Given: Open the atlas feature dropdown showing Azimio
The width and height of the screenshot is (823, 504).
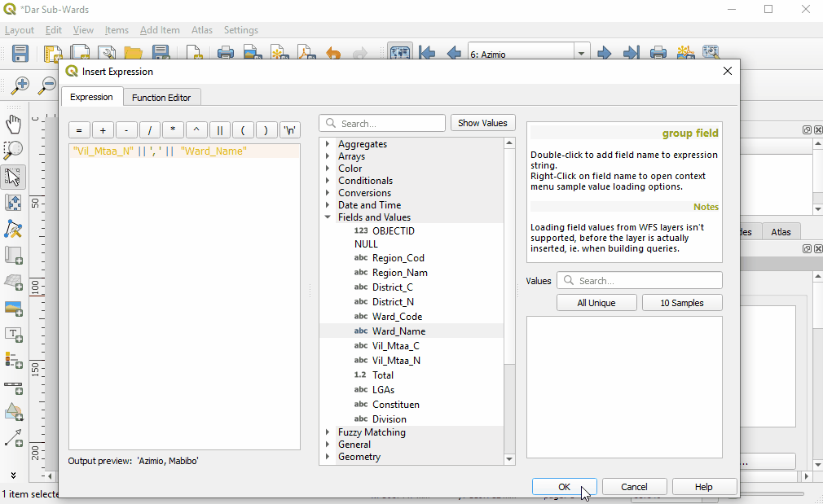Looking at the screenshot, I should pos(582,55).
